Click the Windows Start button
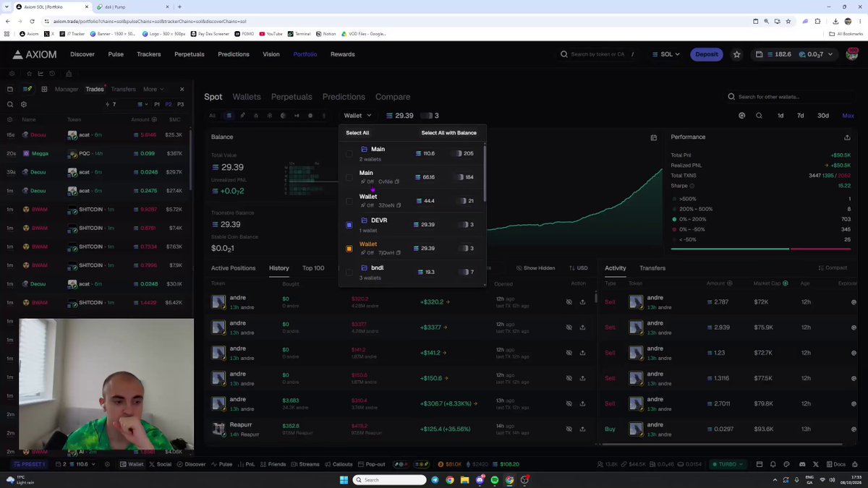Viewport: 868px width, 488px height. click(x=344, y=480)
